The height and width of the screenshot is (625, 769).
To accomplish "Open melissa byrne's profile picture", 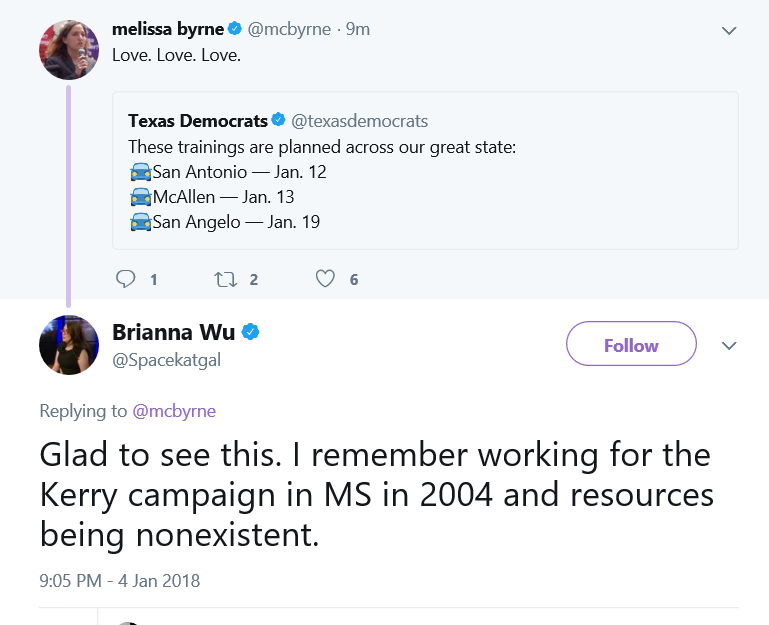I will (x=69, y=50).
